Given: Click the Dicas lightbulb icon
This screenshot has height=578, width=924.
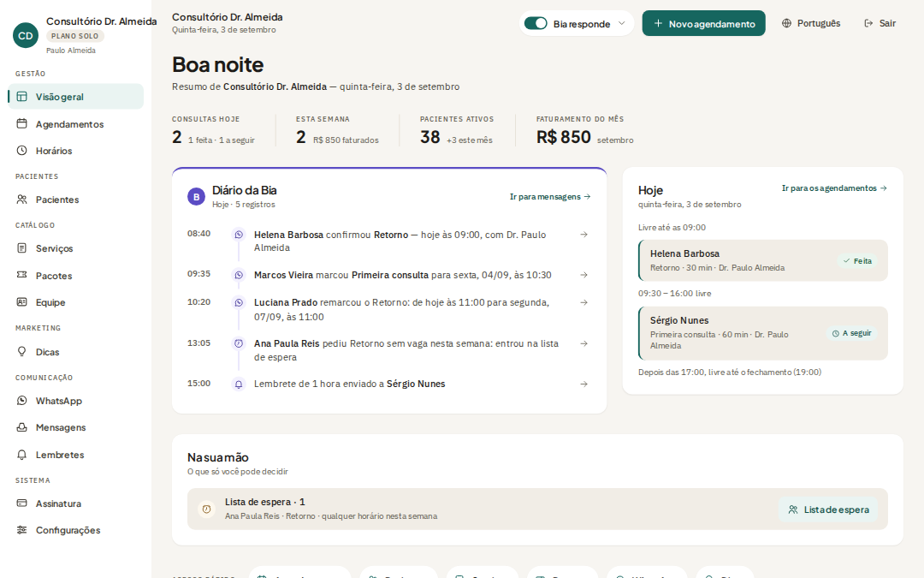Looking at the screenshot, I should (21, 352).
